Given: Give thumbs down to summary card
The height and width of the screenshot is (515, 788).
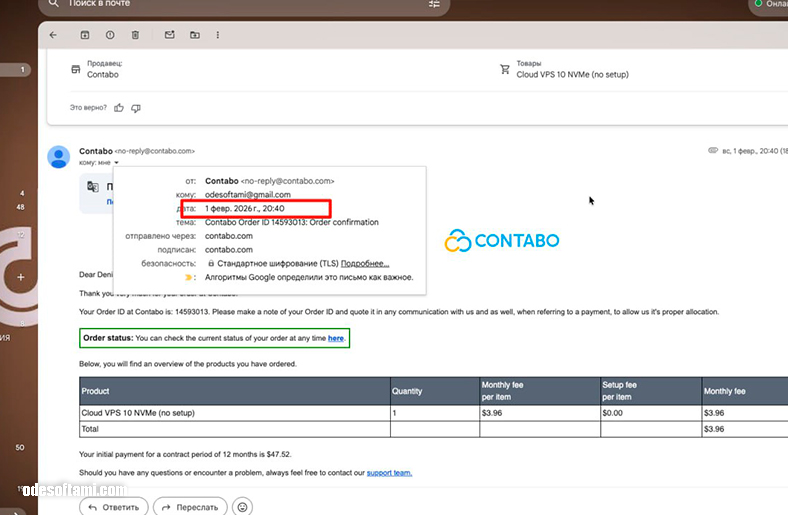Looking at the screenshot, I should point(136,108).
